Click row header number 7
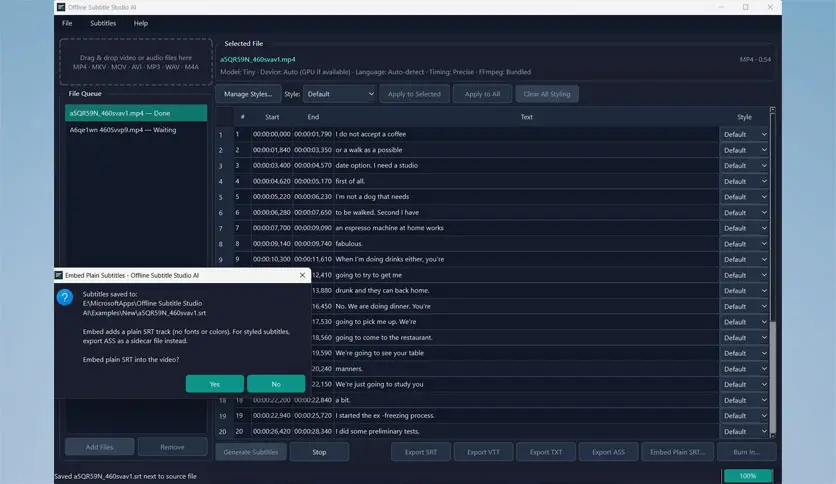The height and width of the screenshot is (484, 836). (x=220, y=228)
